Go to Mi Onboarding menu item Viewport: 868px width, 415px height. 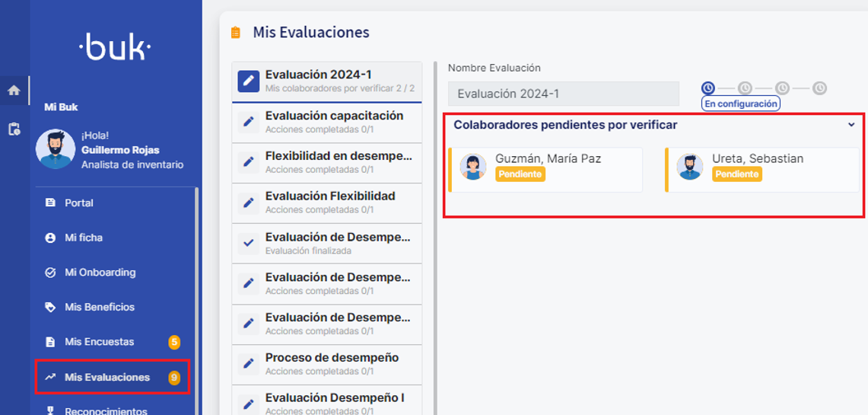(100, 273)
